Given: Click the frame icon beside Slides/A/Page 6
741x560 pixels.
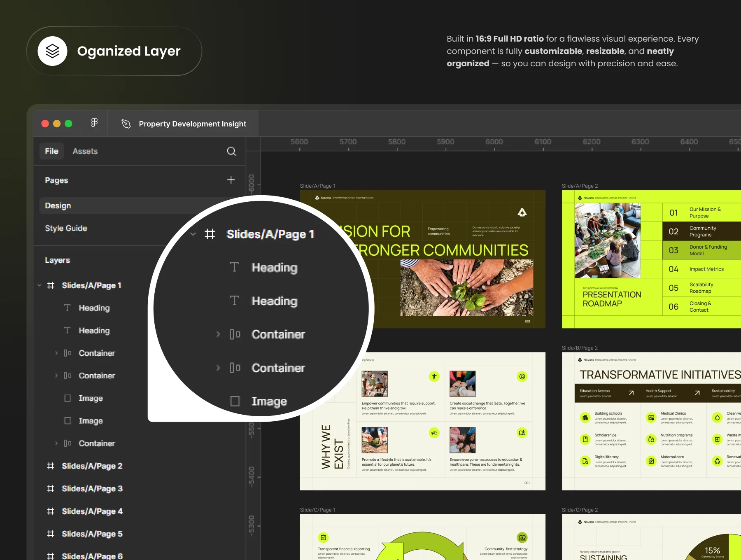Looking at the screenshot, I should 51,556.
